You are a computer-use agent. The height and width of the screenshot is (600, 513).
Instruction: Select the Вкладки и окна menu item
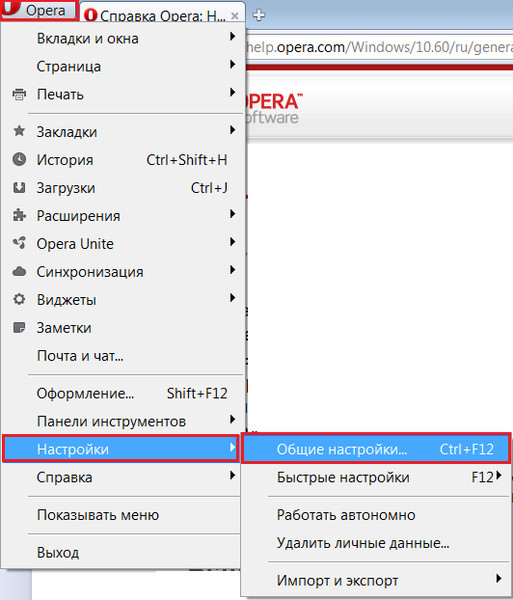click(x=122, y=38)
